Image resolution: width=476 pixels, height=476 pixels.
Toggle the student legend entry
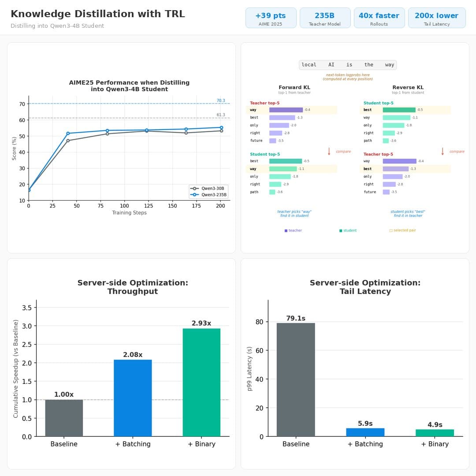pos(348,230)
